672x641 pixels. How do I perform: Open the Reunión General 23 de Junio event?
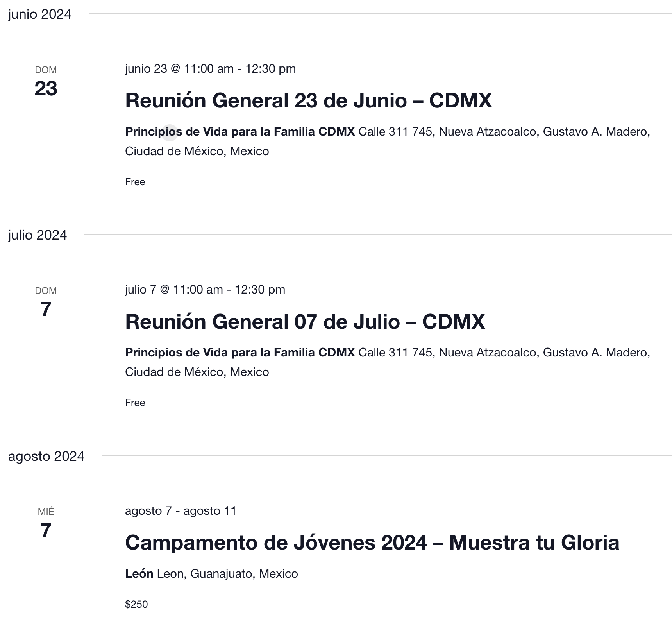(308, 100)
